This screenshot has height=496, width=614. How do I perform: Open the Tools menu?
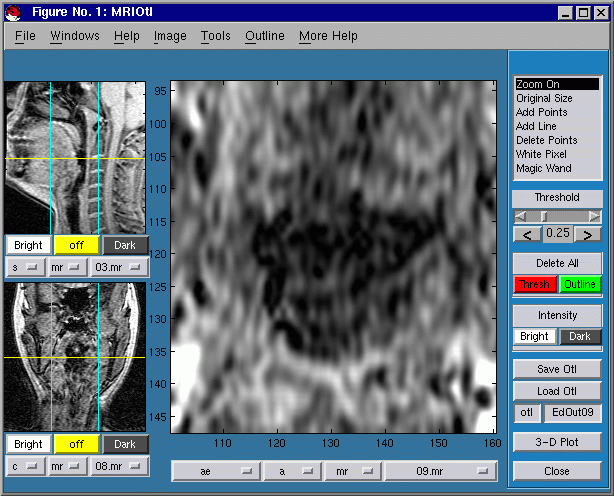[x=216, y=36]
